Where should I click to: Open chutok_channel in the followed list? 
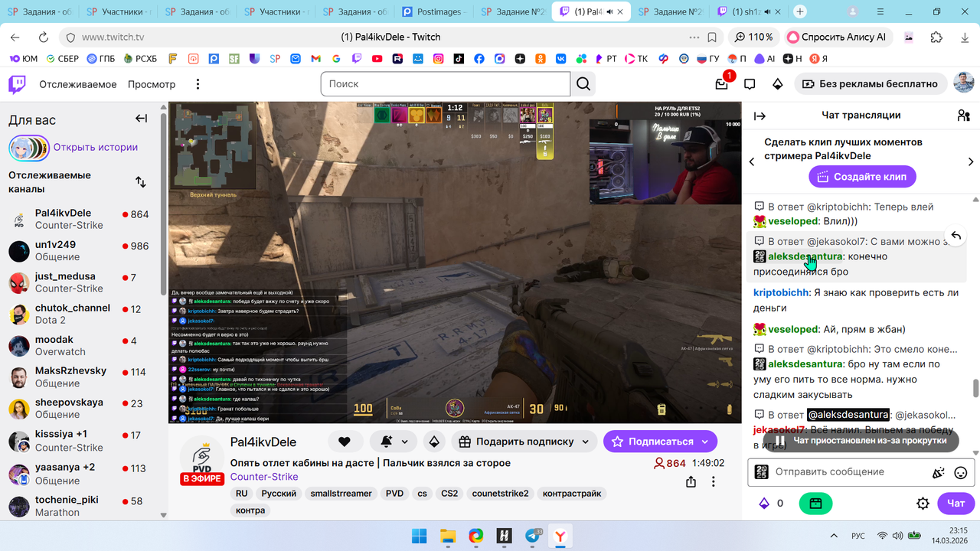(x=80, y=314)
